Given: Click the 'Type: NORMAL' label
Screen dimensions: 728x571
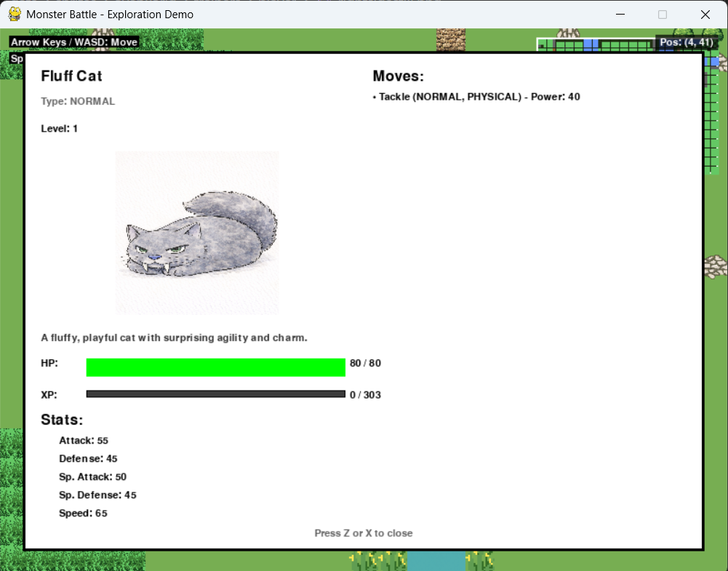Looking at the screenshot, I should coord(78,101).
